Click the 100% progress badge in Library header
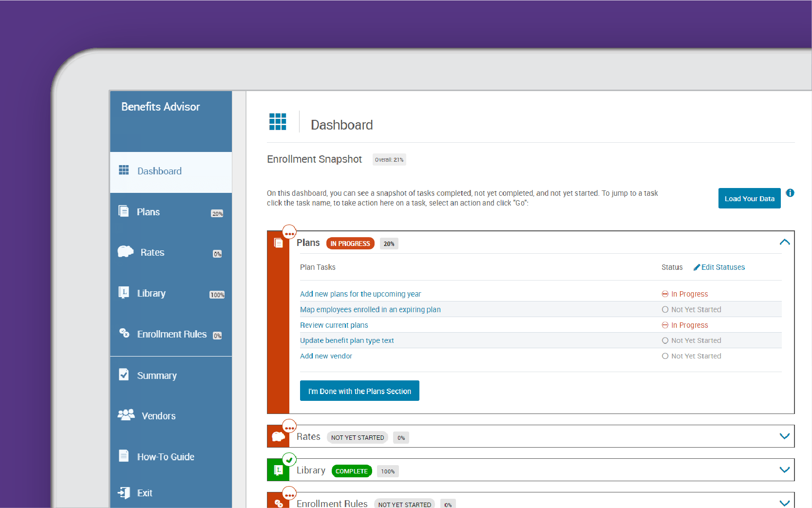 (388, 471)
